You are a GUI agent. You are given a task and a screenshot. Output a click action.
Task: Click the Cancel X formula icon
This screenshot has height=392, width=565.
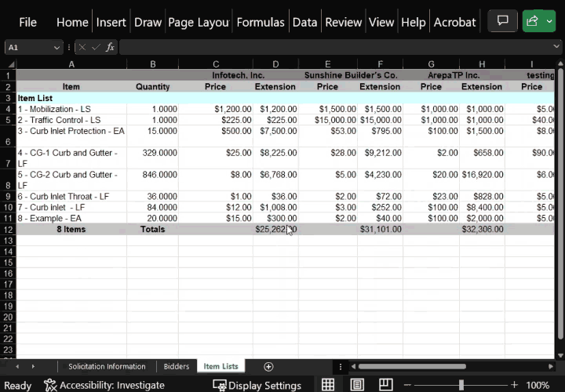(x=82, y=47)
